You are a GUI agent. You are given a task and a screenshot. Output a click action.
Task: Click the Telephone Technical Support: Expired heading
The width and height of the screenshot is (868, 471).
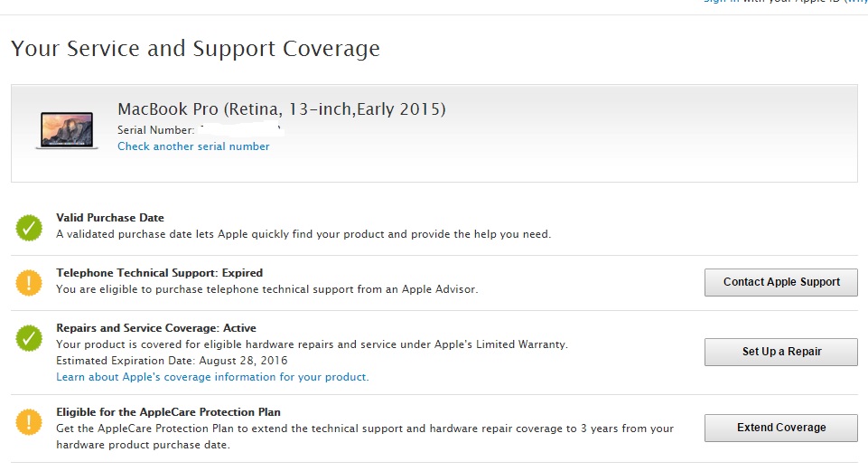160,273
